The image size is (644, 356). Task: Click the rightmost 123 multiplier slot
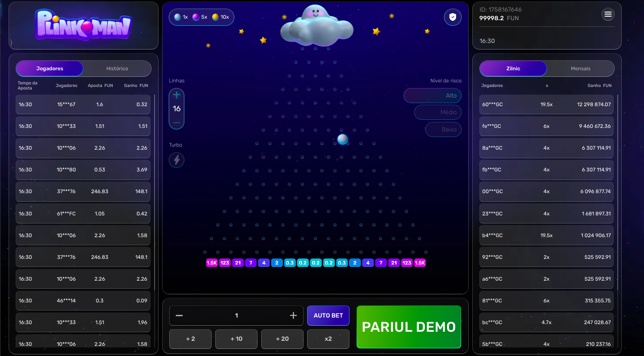pos(407,263)
